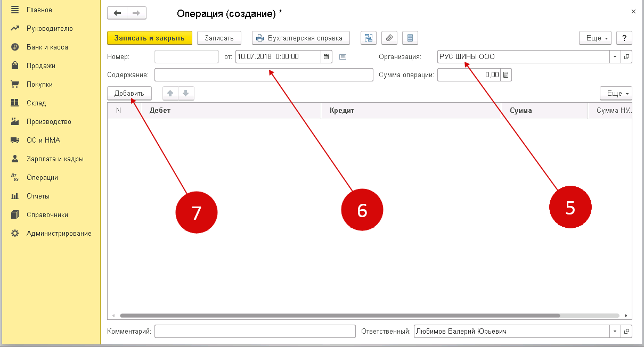Click the Сумма операции field
This screenshot has width=644, height=347.
[x=469, y=75]
